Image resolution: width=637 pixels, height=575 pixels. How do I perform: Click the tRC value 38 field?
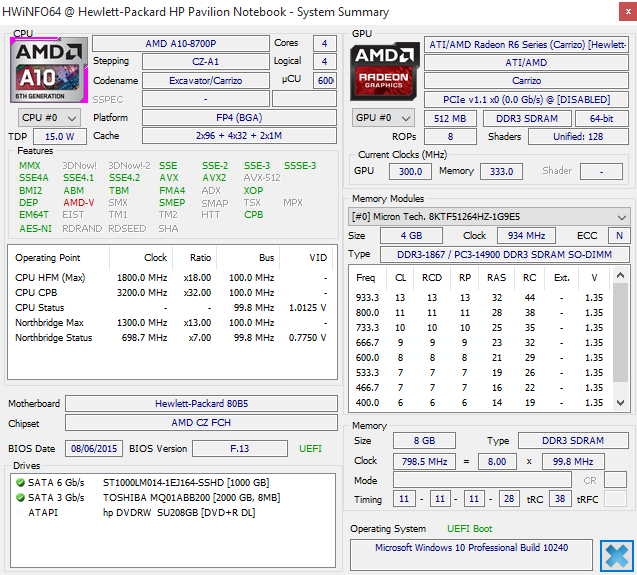pyautogui.click(x=560, y=499)
